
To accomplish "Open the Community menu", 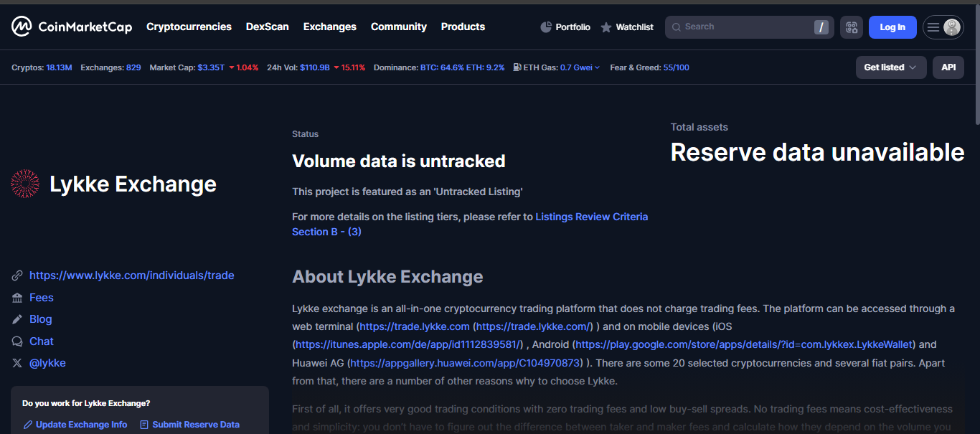I will (399, 27).
